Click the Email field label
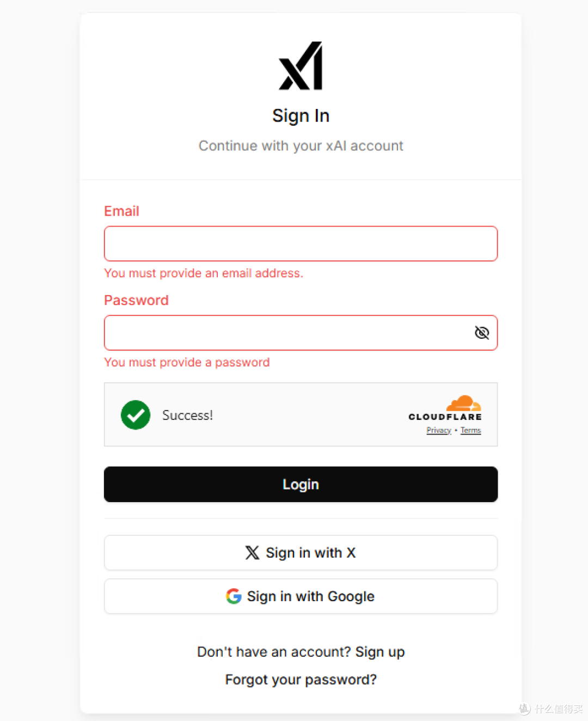The image size is (588, 721). 121,211
